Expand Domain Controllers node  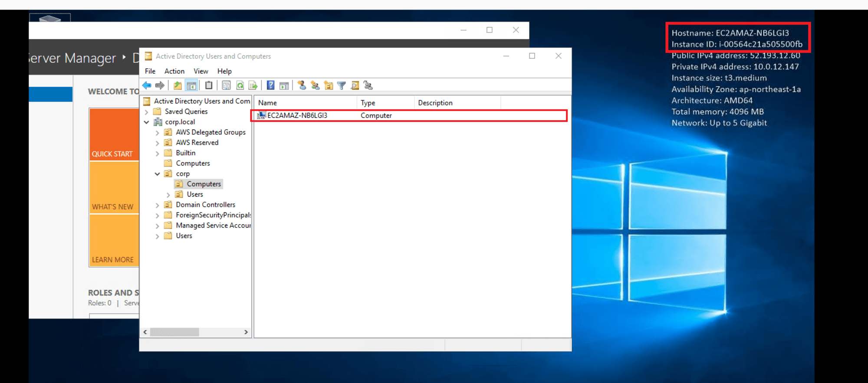point(158,205)
